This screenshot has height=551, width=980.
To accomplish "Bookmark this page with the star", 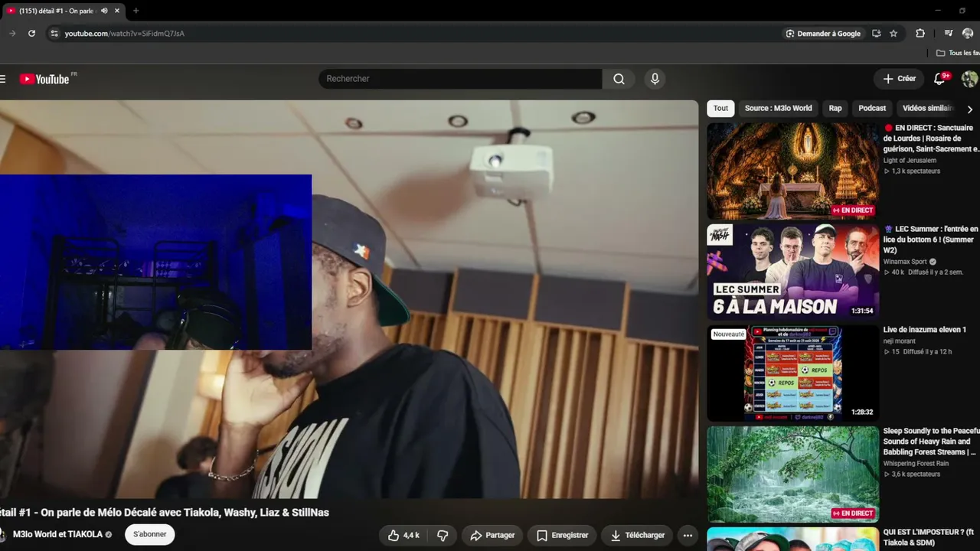I will [893, 34].
